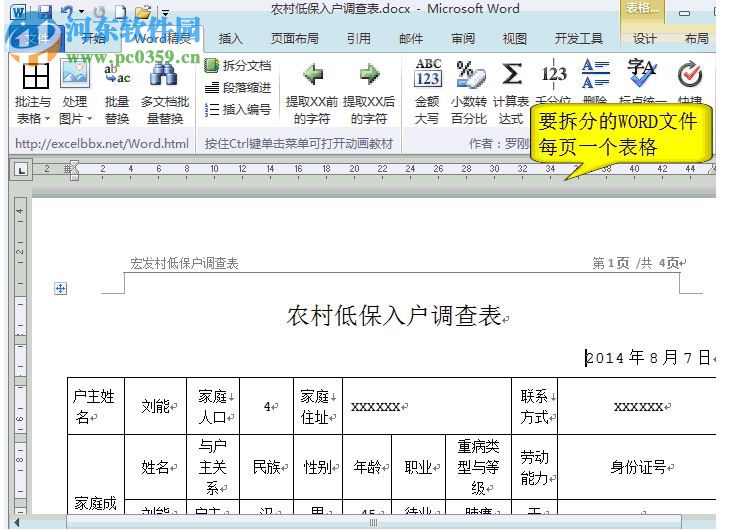Click the 性别 header cell

(x=318, y=467)
